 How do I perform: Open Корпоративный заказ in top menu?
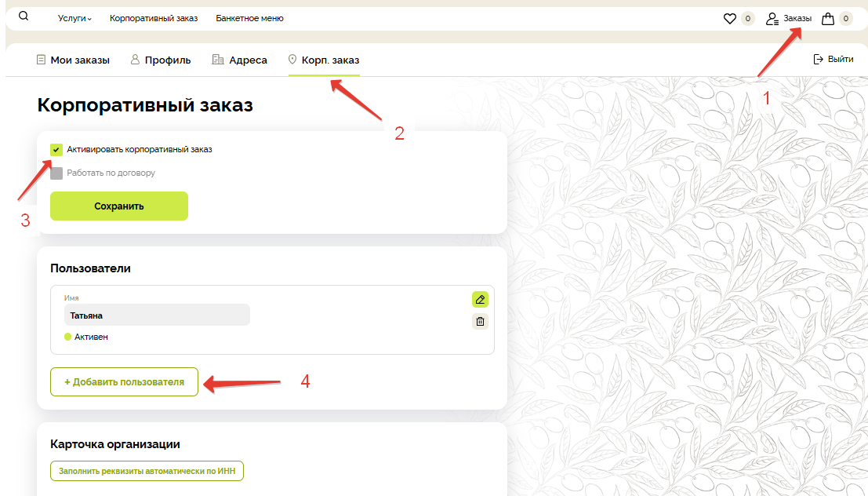click(154, 18)
